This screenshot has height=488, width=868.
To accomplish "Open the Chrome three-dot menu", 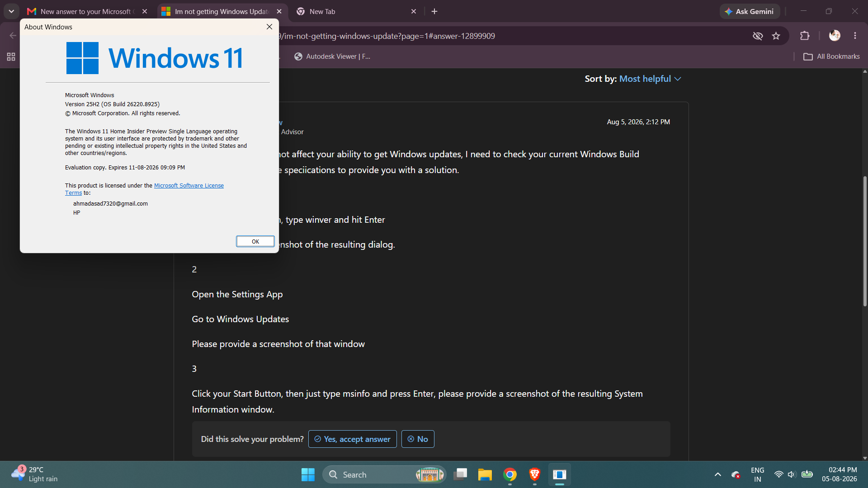I will point(855,36).
